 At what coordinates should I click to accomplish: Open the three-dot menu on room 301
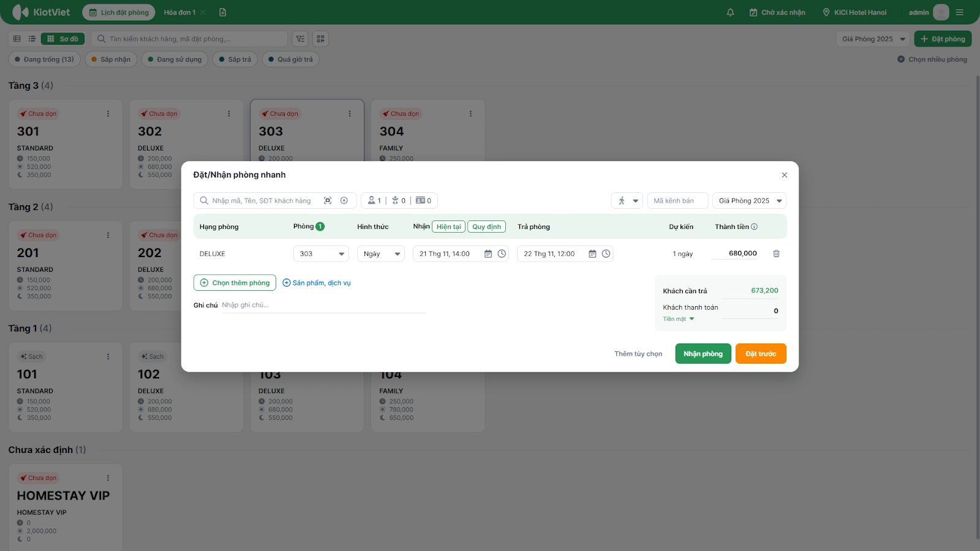tap(108, 114)
